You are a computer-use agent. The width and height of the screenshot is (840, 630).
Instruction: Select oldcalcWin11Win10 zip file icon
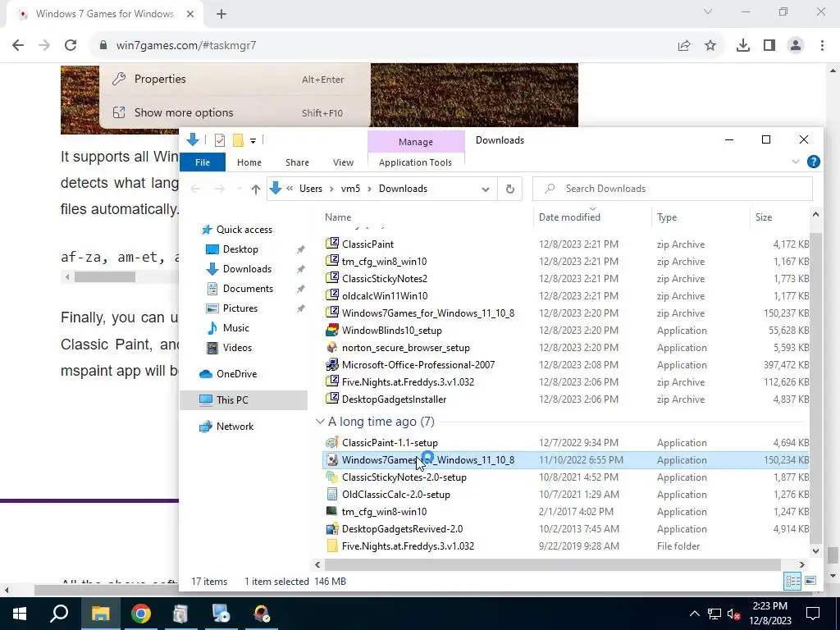[332, 295]
